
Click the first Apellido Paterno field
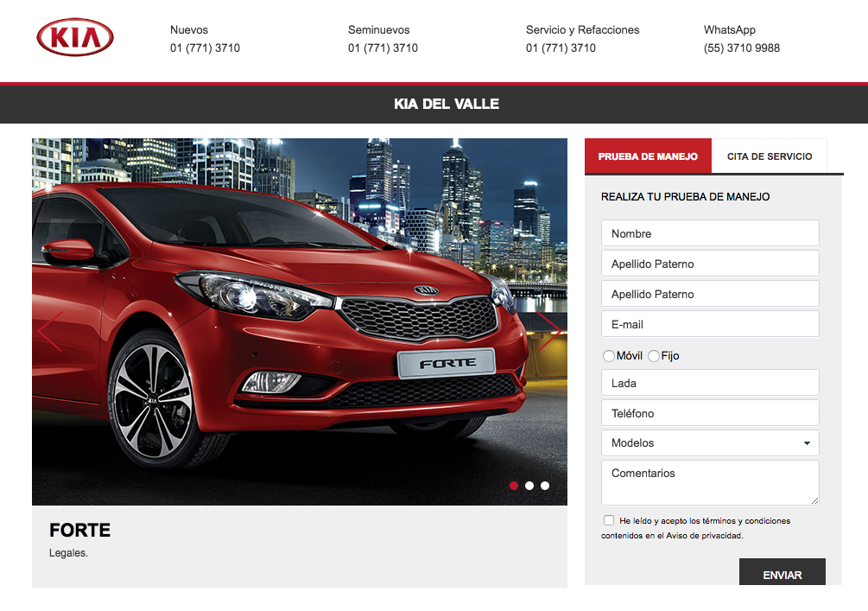[710, 264]
